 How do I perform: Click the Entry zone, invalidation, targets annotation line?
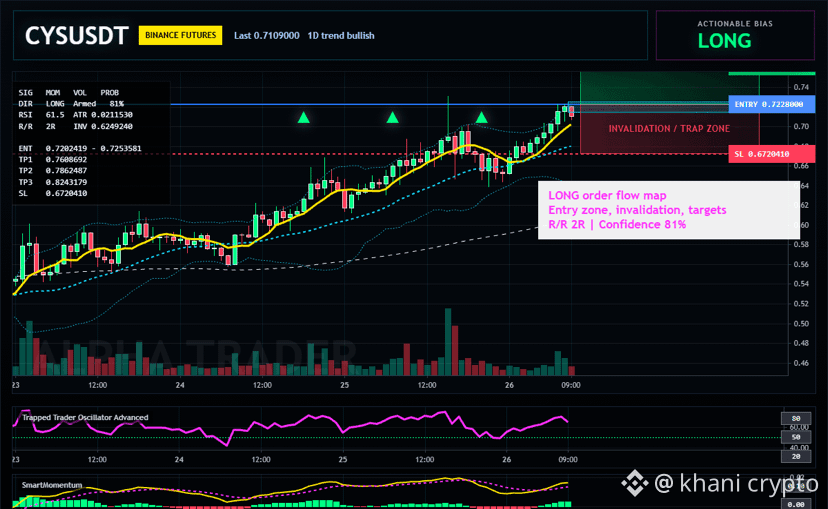[x=637, y=210]
